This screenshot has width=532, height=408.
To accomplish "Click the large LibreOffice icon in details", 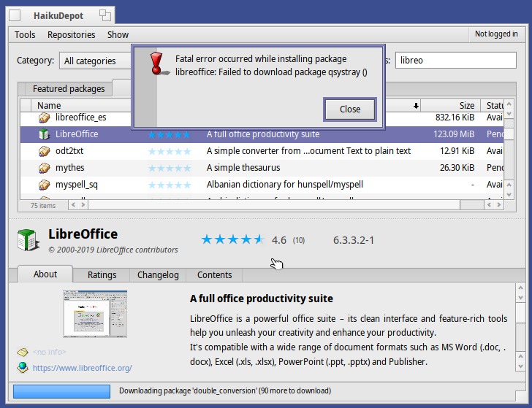I will tap(28, 240).
